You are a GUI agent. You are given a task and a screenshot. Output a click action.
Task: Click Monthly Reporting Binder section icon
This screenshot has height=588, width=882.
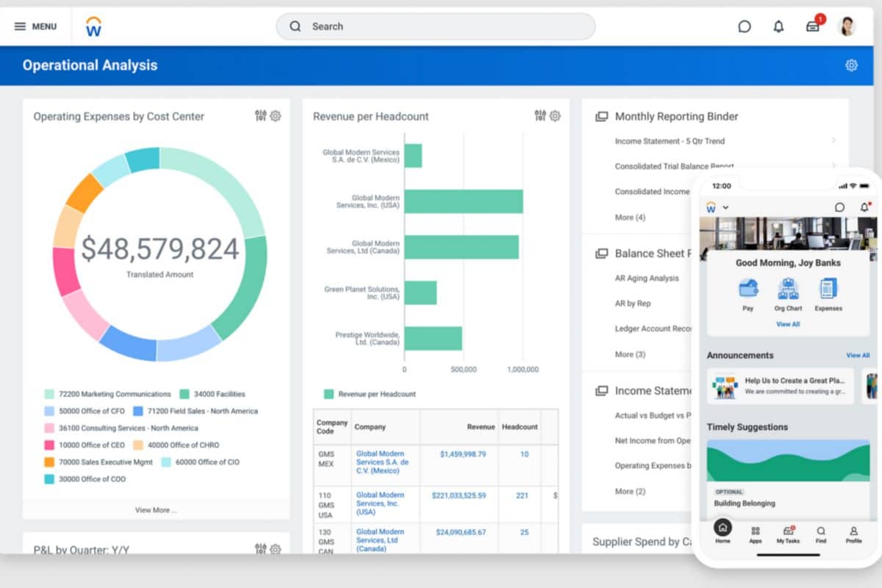tap(601, 116)
